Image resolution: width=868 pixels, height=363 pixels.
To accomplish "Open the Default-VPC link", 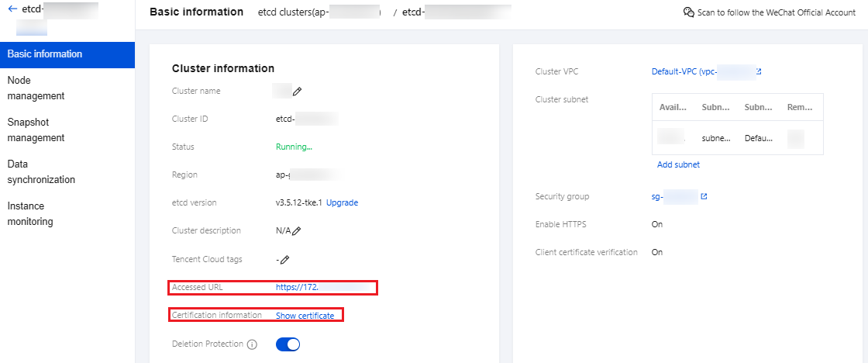I will pyautogui.click(x=674, y=72).
